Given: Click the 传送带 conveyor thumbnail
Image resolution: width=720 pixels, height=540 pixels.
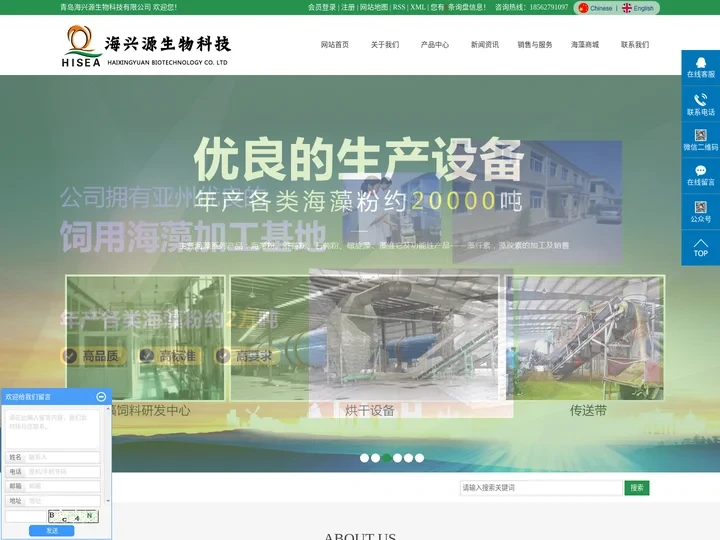Looking at the screenshot, I should click(585, 338).
